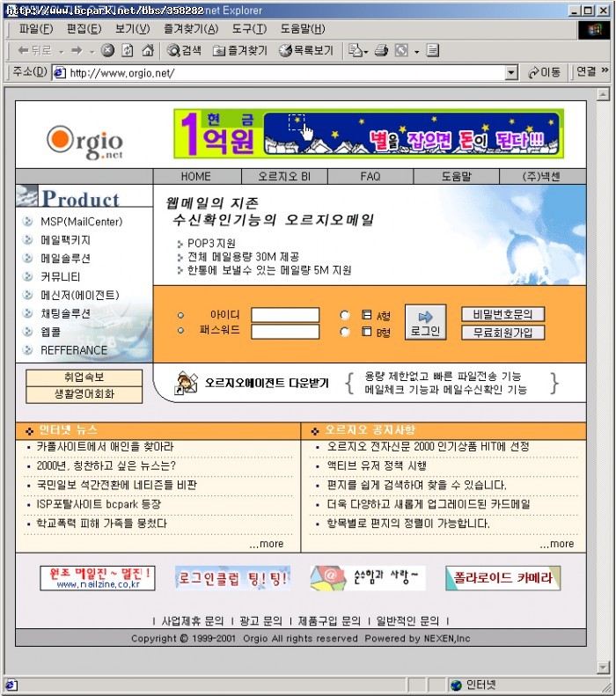616x696 pixels.
Task: Open the 파일(F) menu
Action: pyautogui.click(x=35, y=29)
